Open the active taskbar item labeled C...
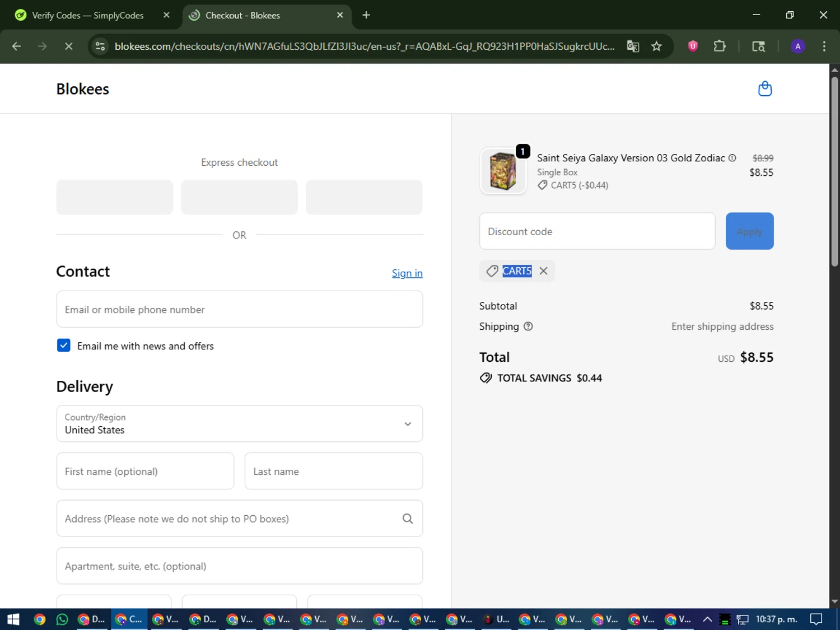The height and width of the screenshot is (630, 840). [129, 619]
